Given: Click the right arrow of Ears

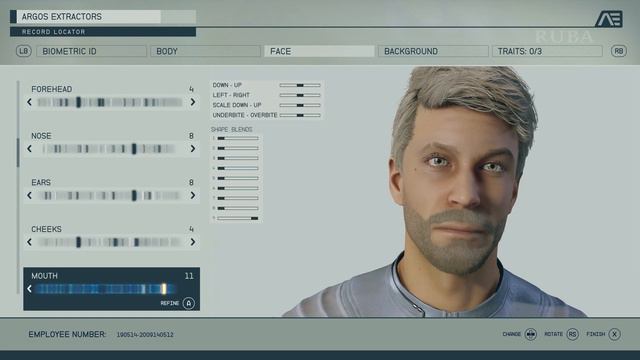Looking at the screenshot, I should pos(193,196).
